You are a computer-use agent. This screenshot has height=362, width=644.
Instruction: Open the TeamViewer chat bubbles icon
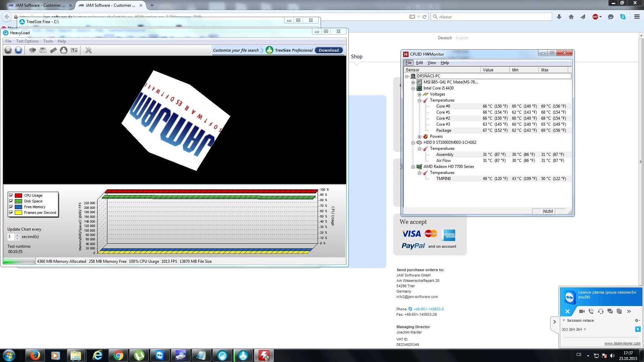(610, 311)
